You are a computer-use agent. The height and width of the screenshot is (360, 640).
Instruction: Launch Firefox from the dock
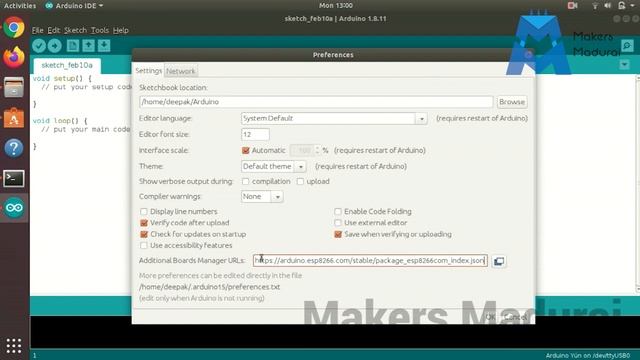tap(14, 58)
